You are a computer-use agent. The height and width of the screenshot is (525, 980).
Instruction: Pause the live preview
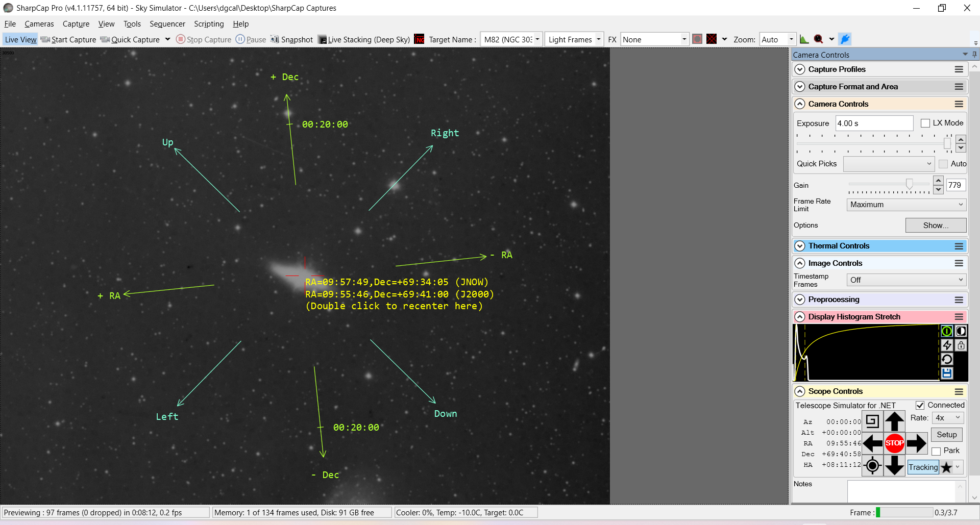tap(251, 39)
